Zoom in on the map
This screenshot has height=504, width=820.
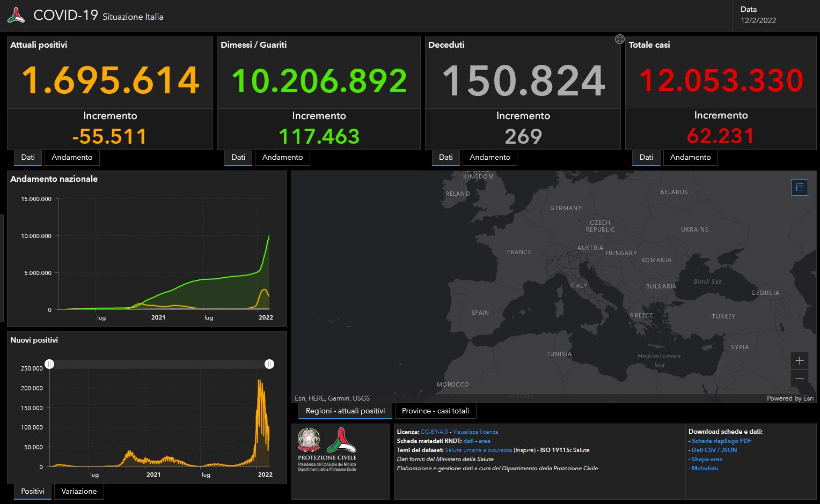point(799,360)
